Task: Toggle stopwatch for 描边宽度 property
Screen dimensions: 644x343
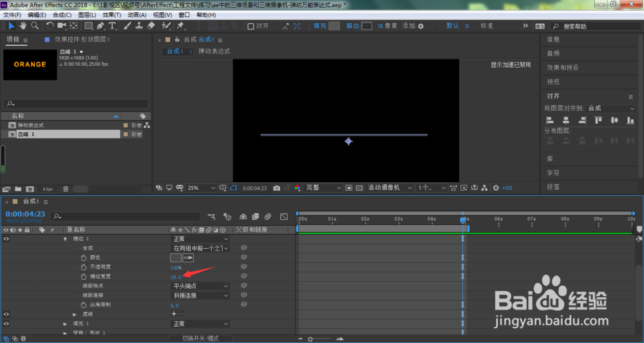Action: [83, 277]
